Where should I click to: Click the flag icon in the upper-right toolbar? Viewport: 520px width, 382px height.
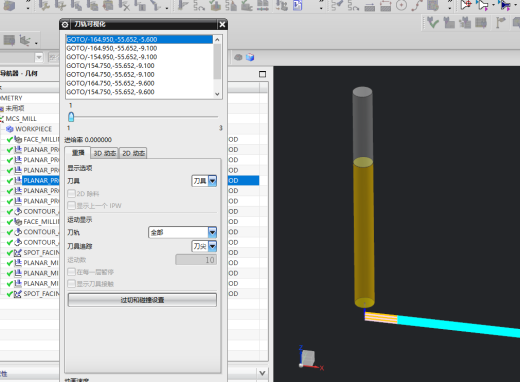[501, 23]
